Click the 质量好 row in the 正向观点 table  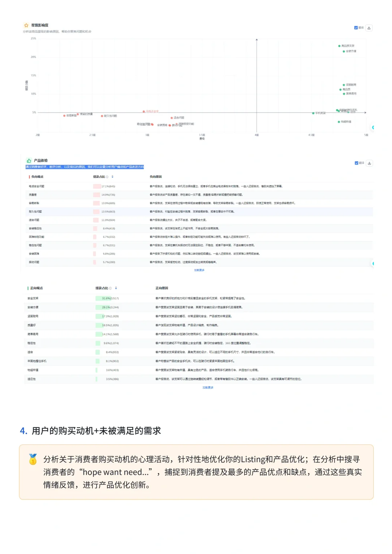point(199,325)
